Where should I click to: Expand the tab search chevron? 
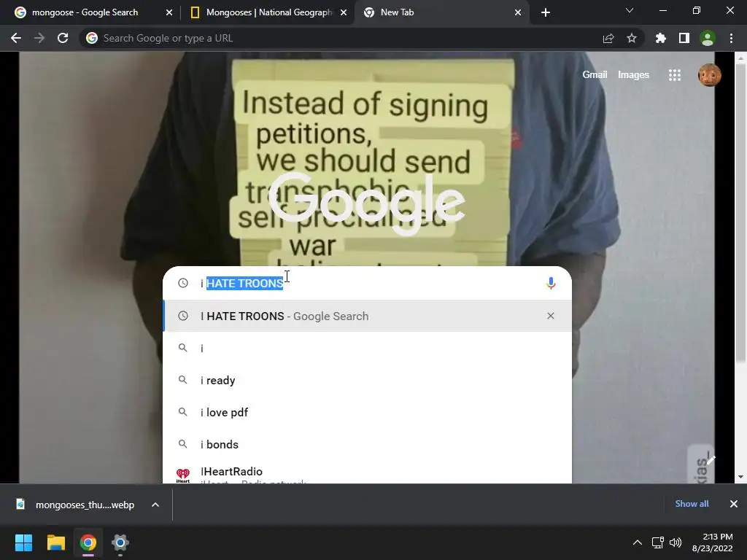pos(630,10)
